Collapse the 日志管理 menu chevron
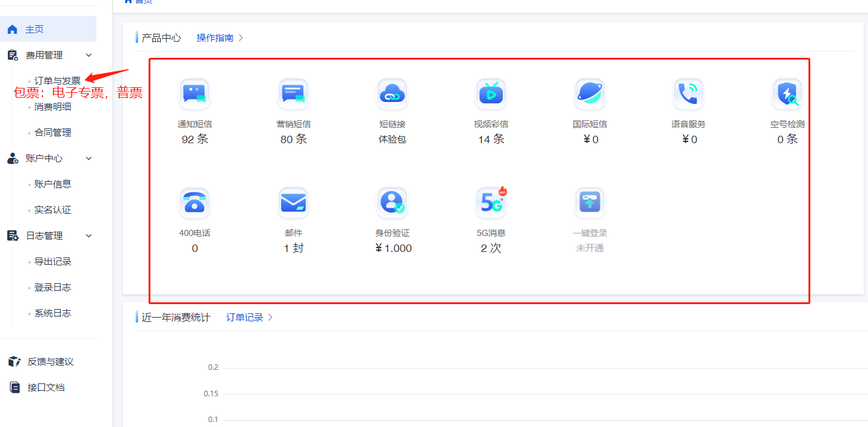The width and height of the screenshot is (868, 427). point(88,236)
